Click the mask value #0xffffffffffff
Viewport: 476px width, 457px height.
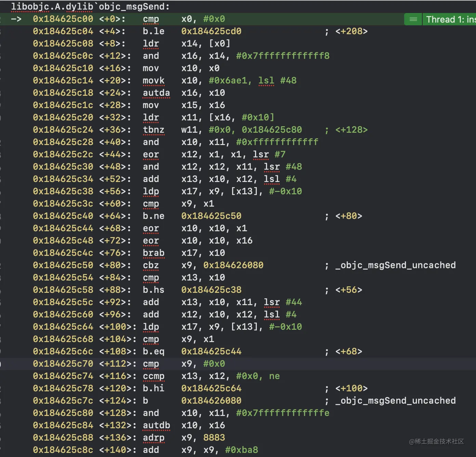(x=277, y=142)
